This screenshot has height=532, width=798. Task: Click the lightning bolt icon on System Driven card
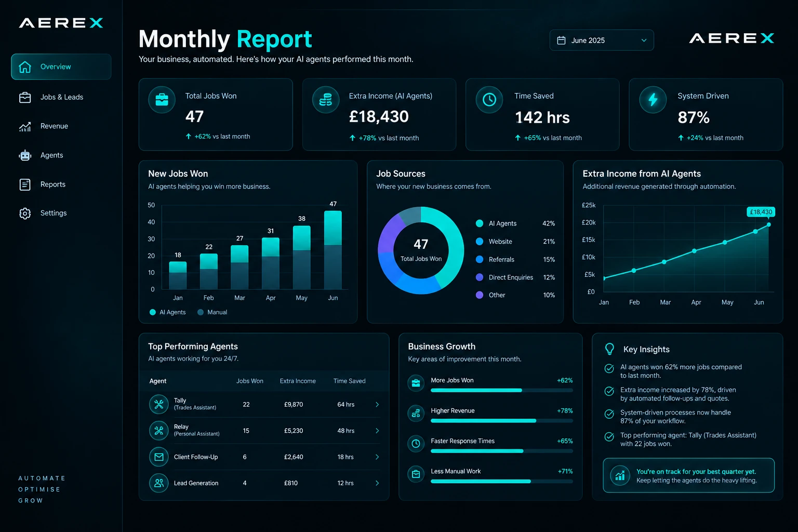(x=653, y=100)
